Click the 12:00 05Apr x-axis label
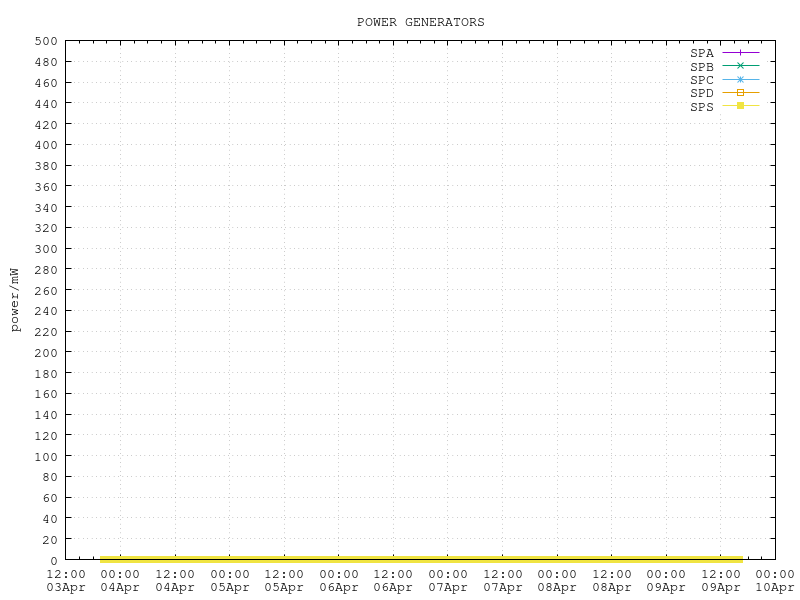Viewport: 800px width, 600px height. (284, 581)
